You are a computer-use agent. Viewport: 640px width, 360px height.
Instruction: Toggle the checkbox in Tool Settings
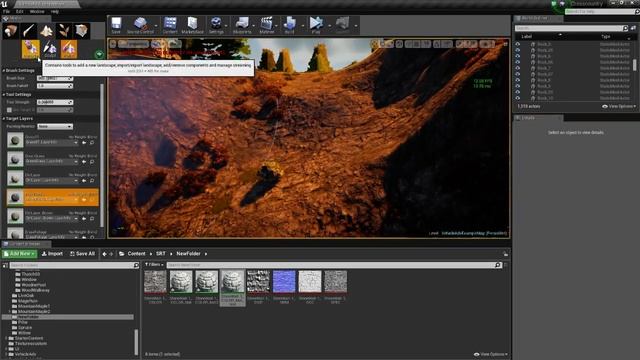click(x=9, y=110)
